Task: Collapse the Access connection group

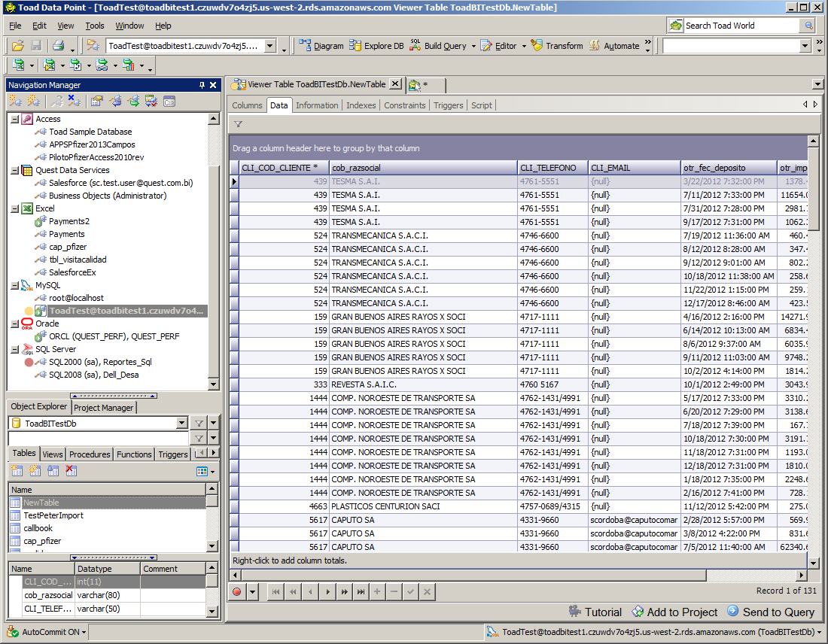Action: 15,120
